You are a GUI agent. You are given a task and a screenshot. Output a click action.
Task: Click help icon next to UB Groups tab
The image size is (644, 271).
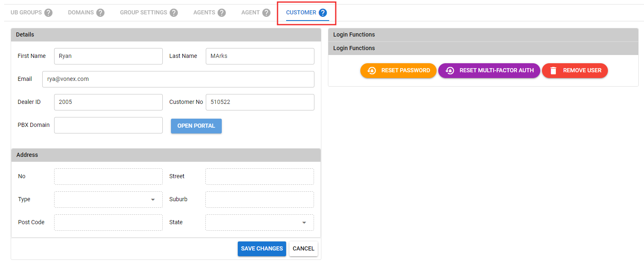(48, 13)
